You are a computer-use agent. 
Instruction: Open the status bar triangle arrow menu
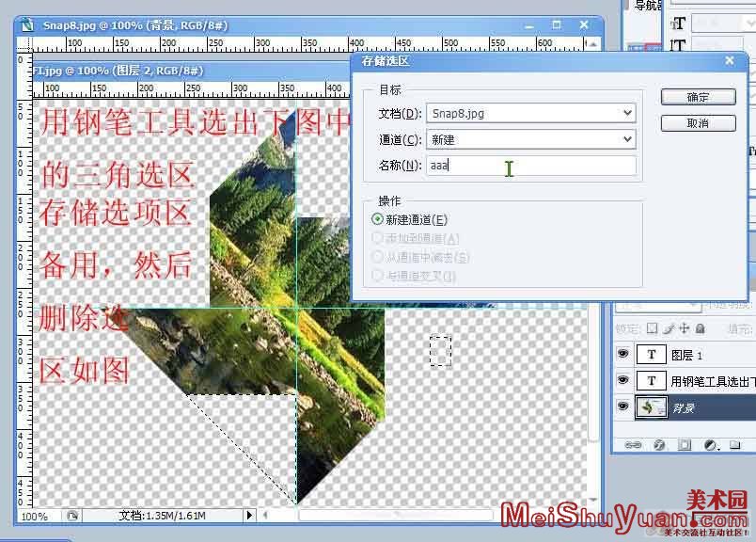pos(249,516)
